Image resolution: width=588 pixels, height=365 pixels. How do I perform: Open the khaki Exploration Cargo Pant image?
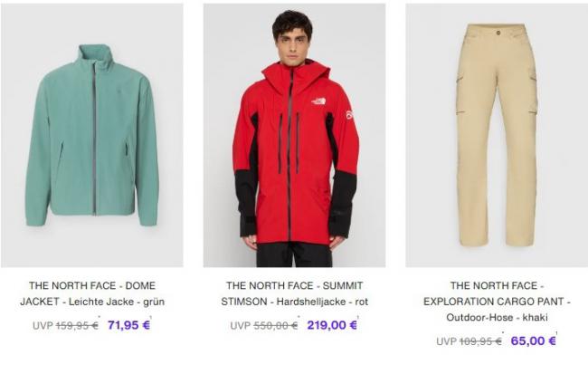tap(497, 135)
